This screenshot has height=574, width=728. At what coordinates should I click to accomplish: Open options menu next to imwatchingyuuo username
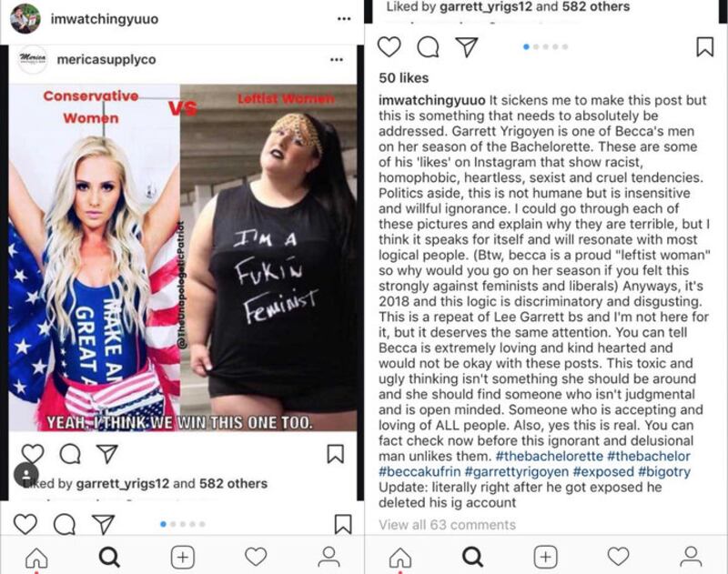(344, 18)
